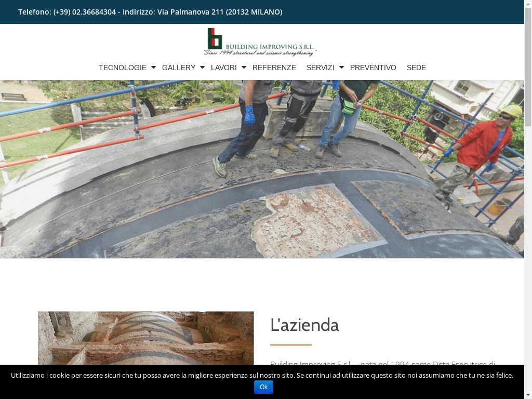This screenshot has height=399, width=532.
Task: Navigate to the SEDE page
Action: pos(416,68)
